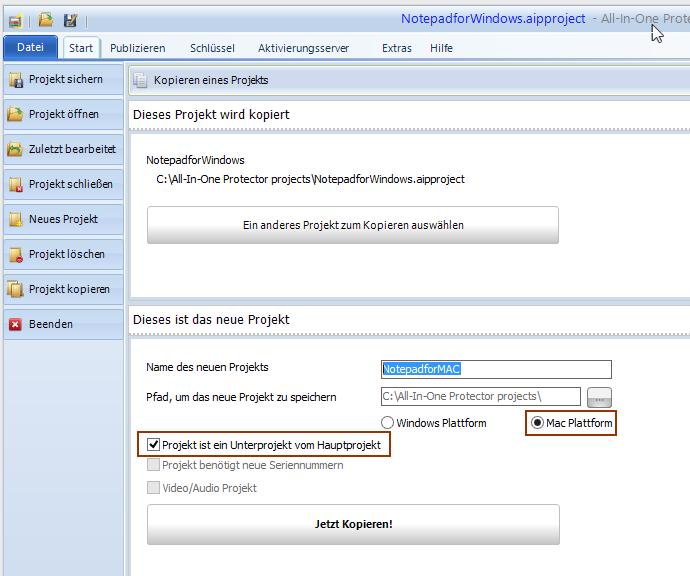The image size is (690, 576).
Task: Switch to the Publizieren tab
Action: coord(138,48)
